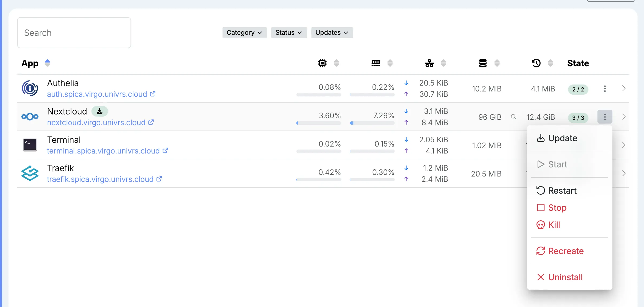Click Nextcloud memory usage progress bar
The height and width of the screenshot is (307, 644).
372,123
